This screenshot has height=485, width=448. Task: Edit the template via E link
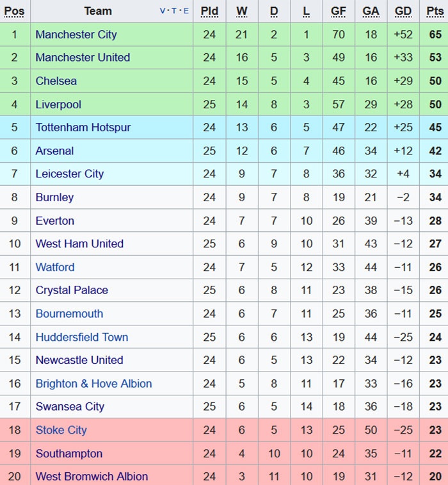click(x=186, y=11)
